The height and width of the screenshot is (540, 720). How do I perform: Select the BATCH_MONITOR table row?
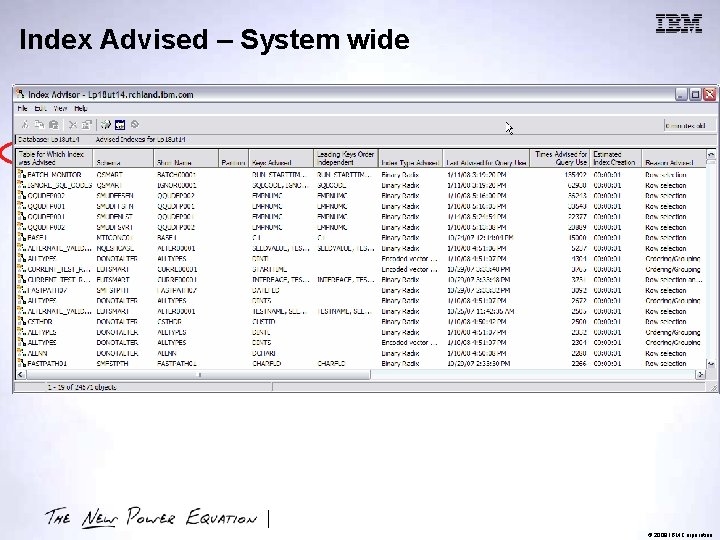pyautogui.click(x=361, y=174)
